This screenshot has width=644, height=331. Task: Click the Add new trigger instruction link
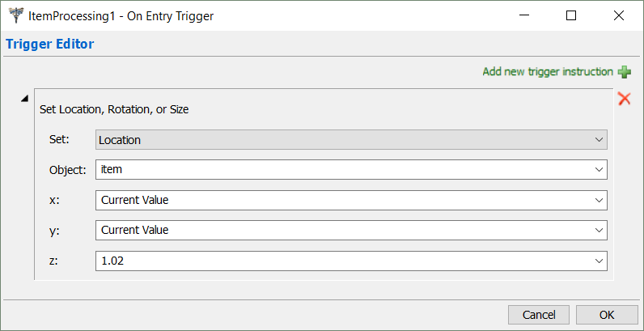click(x=548, y=72)
